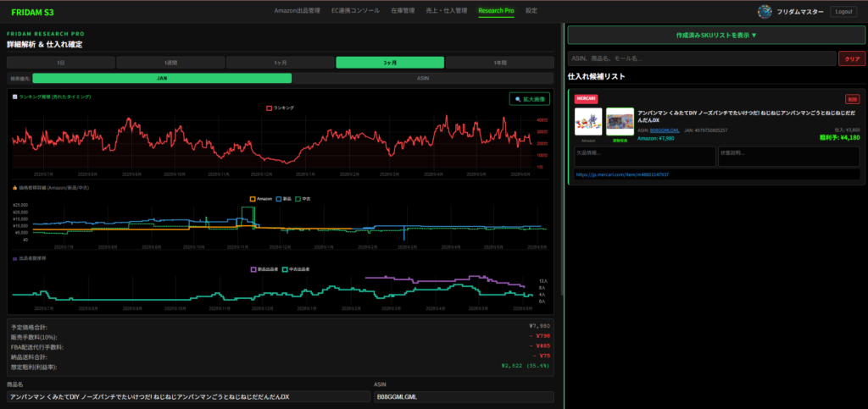Select the 1日 period tab
This screenshot has width=868, height=409.
click(x=60, y=63)
